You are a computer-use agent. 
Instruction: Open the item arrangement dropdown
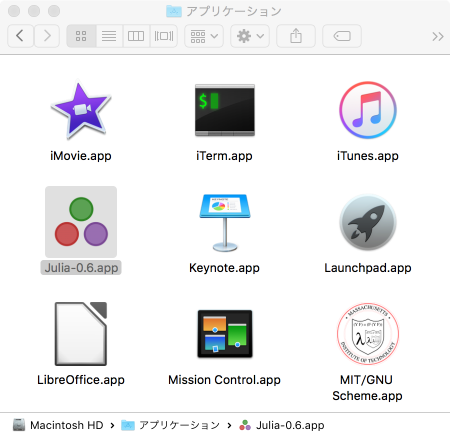(x=204, y=36)
